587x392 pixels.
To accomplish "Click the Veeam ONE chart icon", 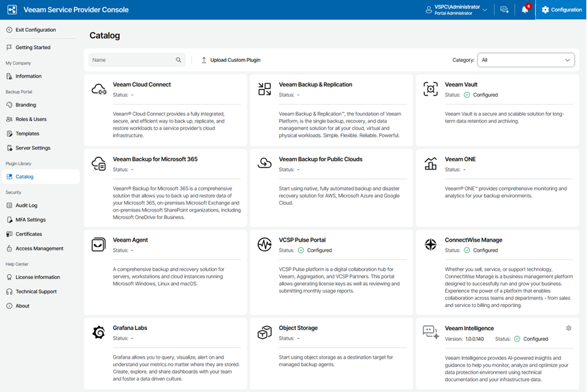I will (x=430, y=163).
